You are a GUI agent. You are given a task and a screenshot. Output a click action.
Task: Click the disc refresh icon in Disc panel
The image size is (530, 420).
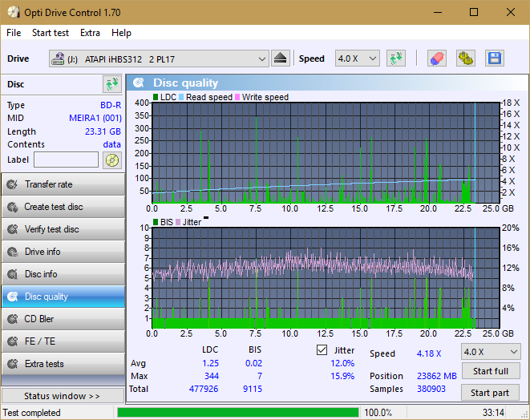tap(111, 84)
